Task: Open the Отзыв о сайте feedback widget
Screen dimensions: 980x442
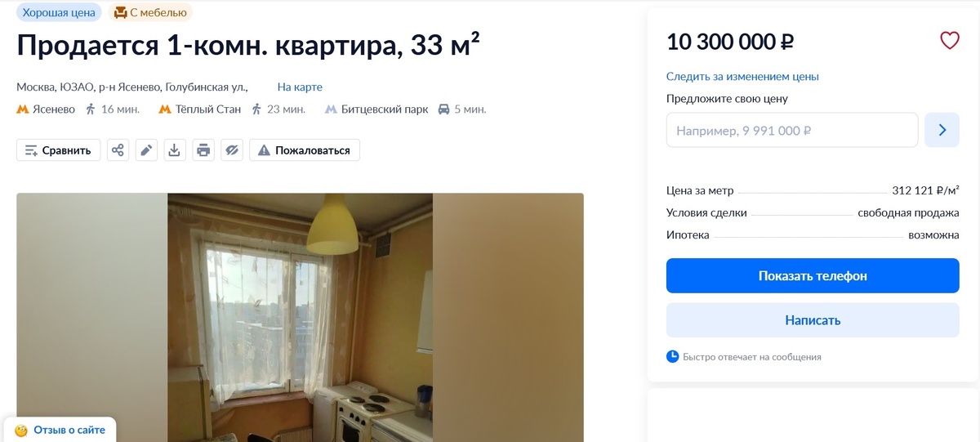Action: click(x=60, y=430)
